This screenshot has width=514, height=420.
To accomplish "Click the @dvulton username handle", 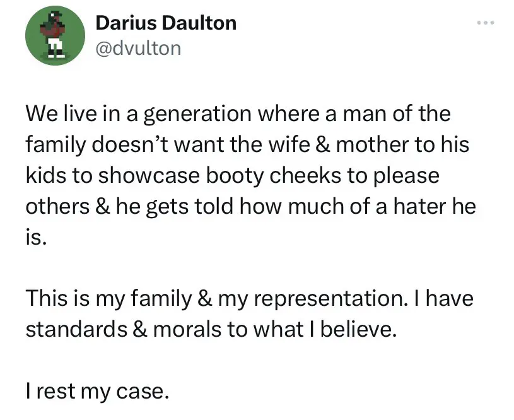I will pyautogui.click(x=137, y=48).
